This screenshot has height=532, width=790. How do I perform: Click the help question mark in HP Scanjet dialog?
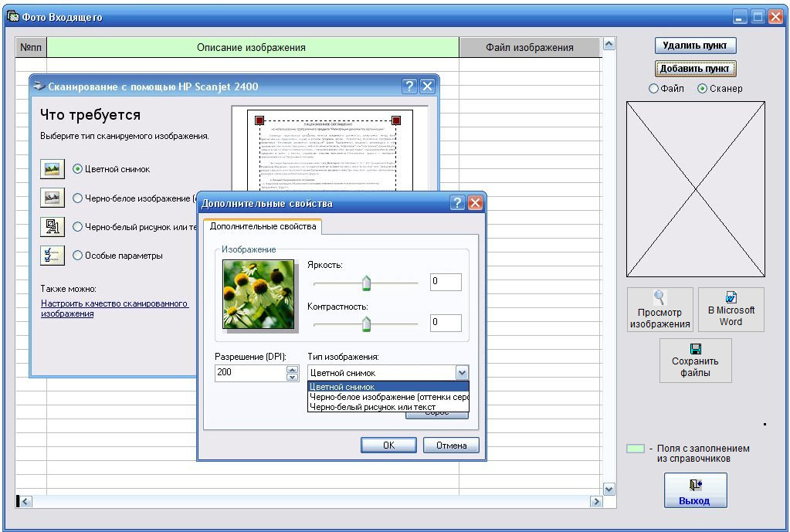[409, 86]
